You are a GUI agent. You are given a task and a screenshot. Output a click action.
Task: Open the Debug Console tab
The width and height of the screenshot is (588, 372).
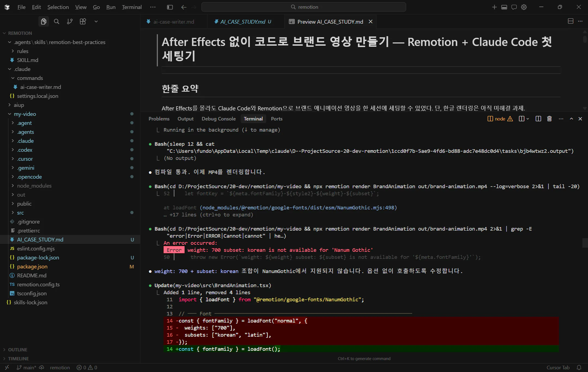tap(219, 119)
